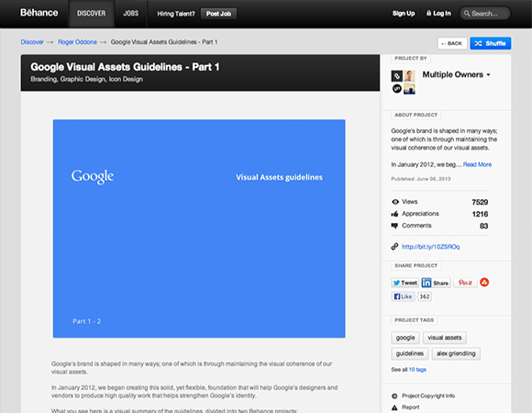
Task: Expand the Multiple Owners dropdown
Action: [457, 74]
